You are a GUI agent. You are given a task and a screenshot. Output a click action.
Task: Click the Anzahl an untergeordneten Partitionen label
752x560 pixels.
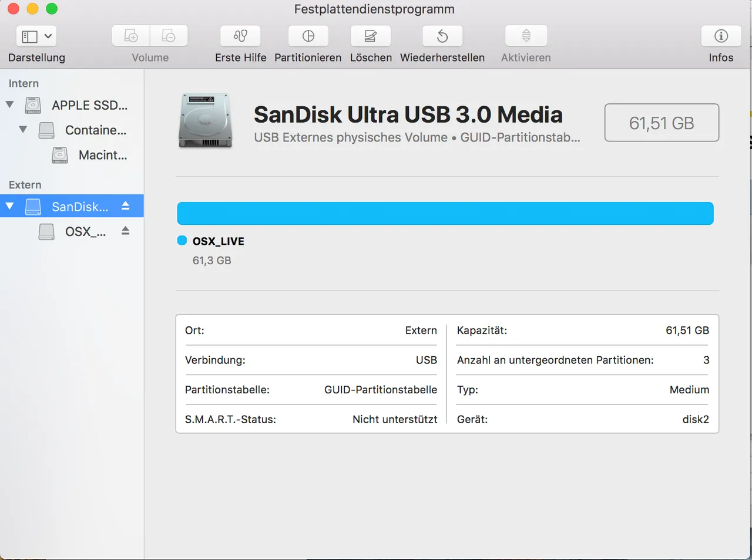[555, 360]
